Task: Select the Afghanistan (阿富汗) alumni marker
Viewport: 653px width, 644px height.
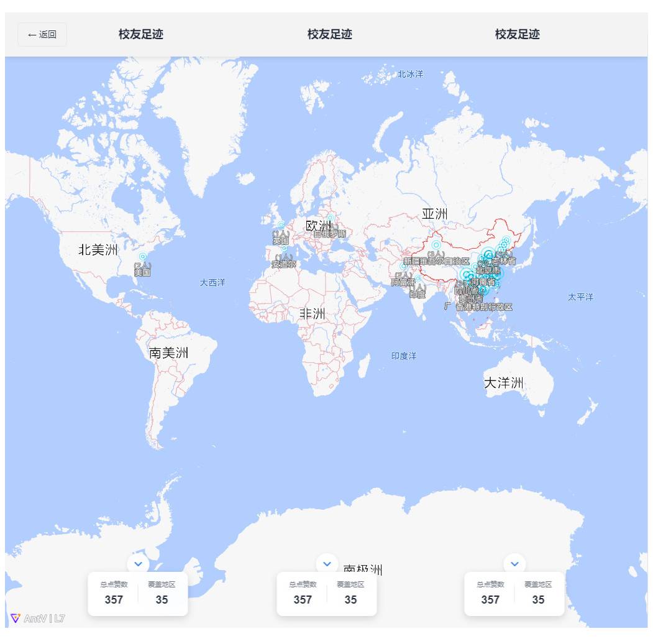Action: pos(403,266)
